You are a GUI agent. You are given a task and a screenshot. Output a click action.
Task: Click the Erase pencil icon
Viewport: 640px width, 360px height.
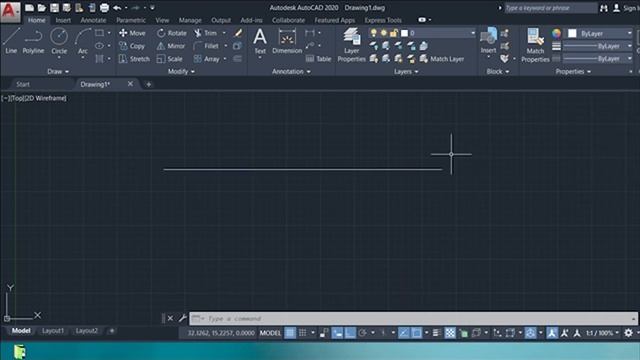click(238, 33)
